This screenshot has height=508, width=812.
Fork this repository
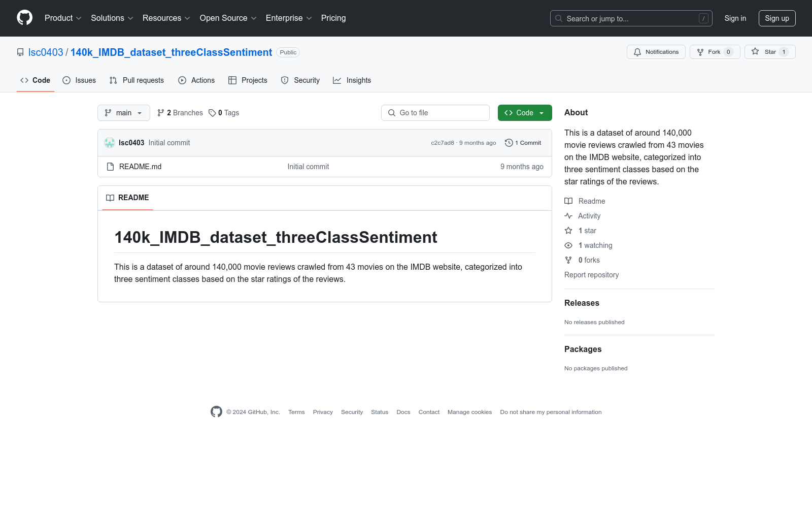[x=715, y=52]
